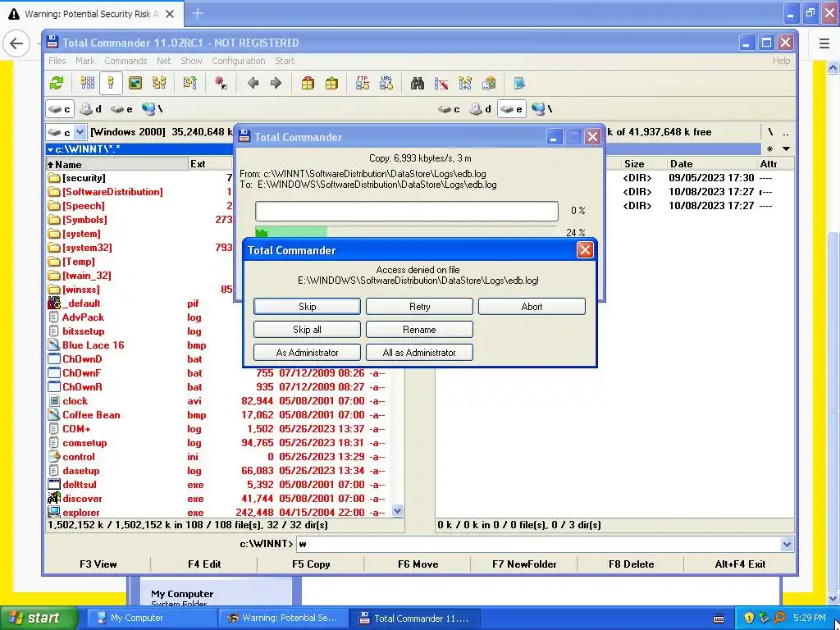The width and height of the screenshot is (840, 630).
Task: Click the command line input field
Action: tap(538, 545)
